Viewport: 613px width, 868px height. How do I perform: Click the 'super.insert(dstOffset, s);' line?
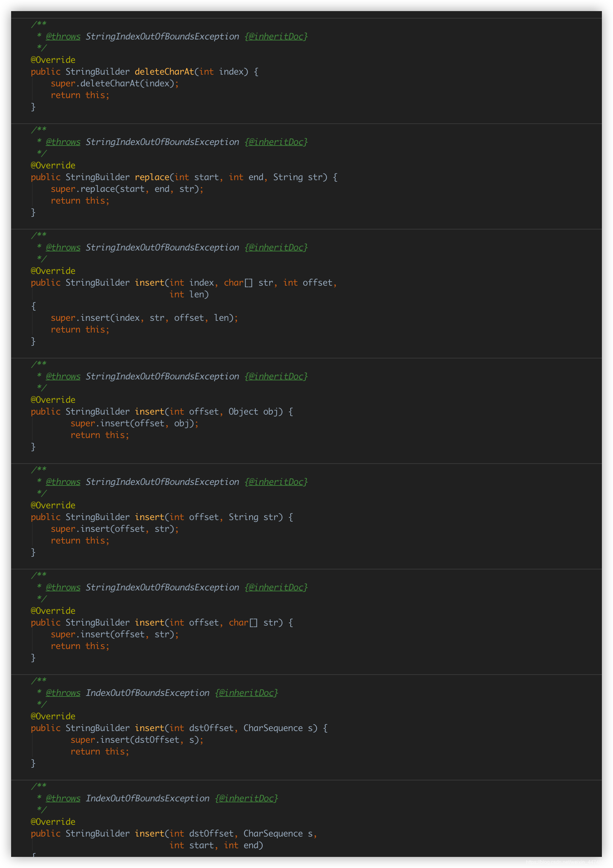click(137, 740)
